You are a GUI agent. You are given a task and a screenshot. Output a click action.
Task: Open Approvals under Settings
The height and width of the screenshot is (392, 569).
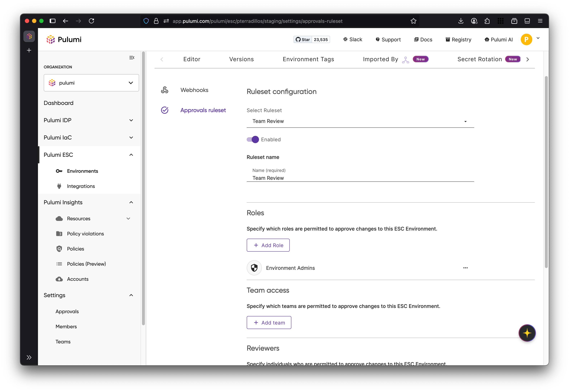(67, 311)
